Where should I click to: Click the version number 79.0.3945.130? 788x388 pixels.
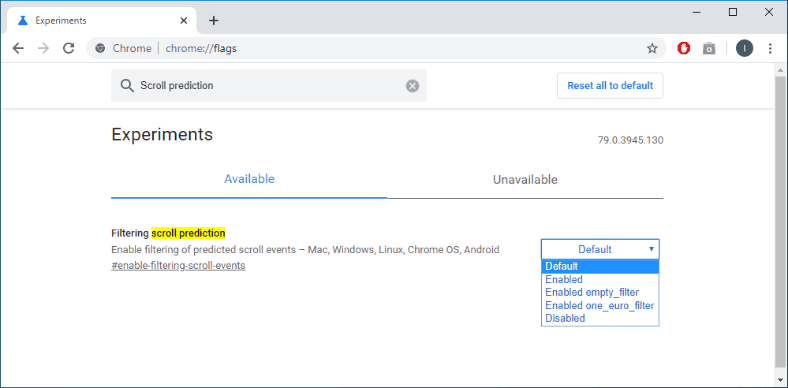click(630, 140)
